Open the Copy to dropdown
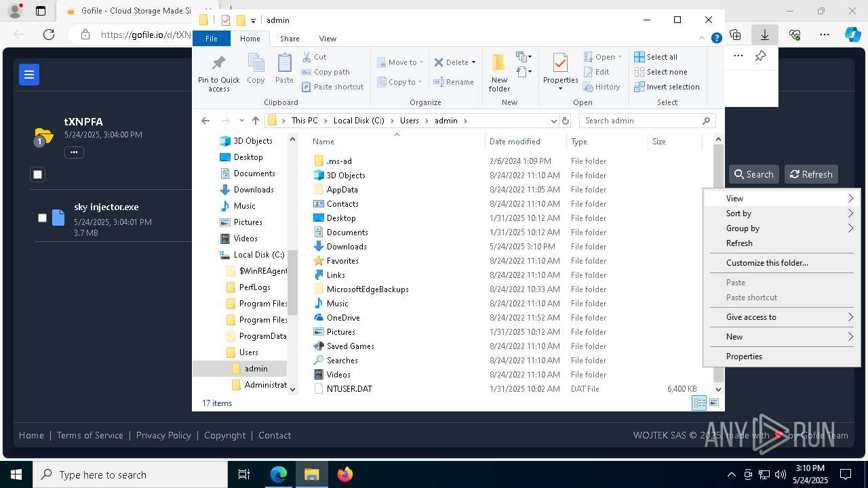The width and height of the screenshot is (868, 488). (400, 82)
